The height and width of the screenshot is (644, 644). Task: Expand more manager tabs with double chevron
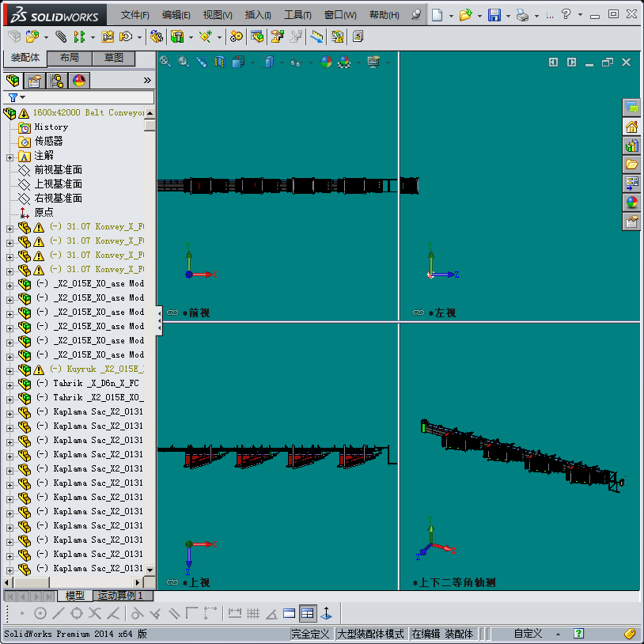147,81
